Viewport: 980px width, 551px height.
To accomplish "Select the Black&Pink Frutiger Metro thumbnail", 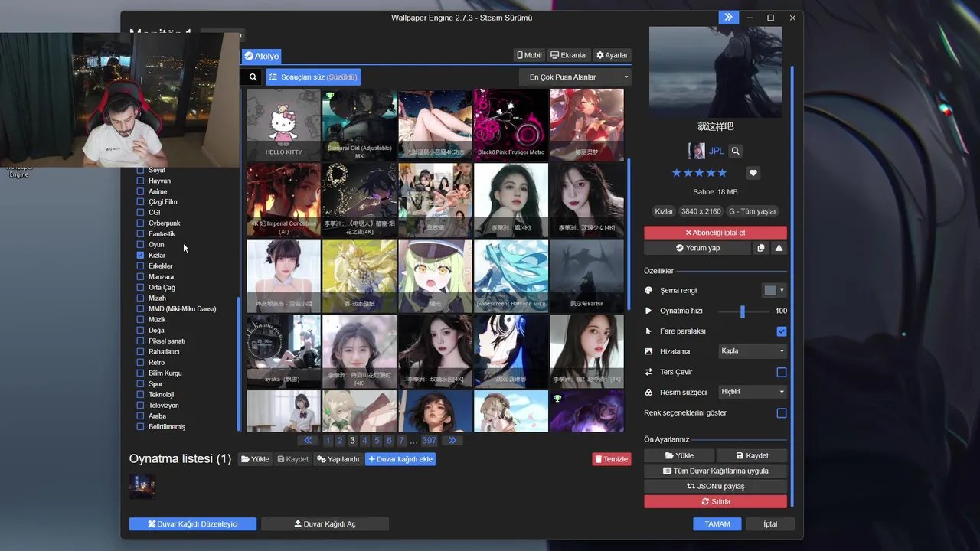I will point(511,124).
